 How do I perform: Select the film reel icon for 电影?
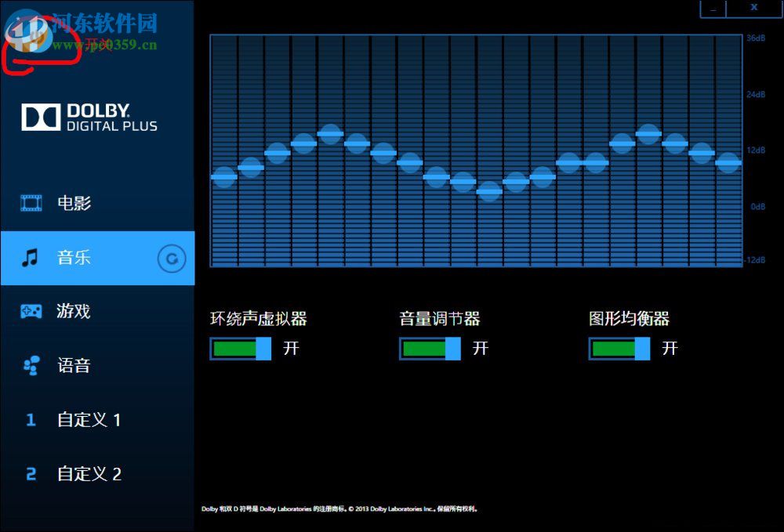pyautogui.click(x=30, y=203)
